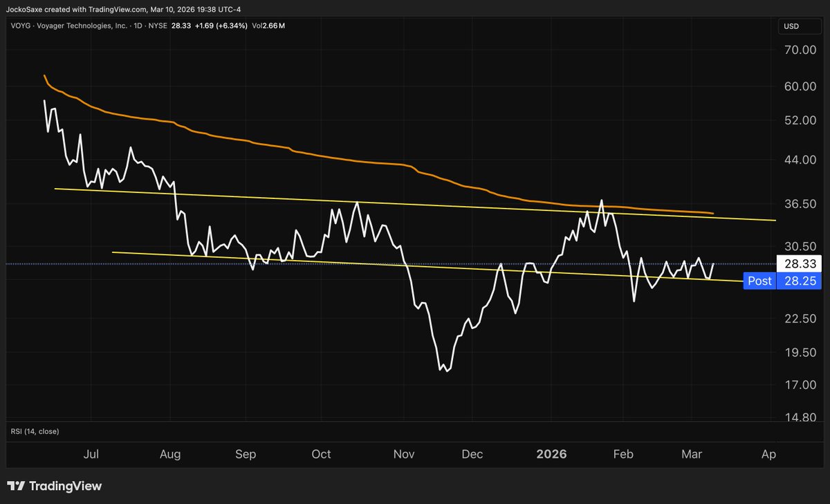Click the blue Post 28.25 price label

pyautogui.click(x=782, y=281)
